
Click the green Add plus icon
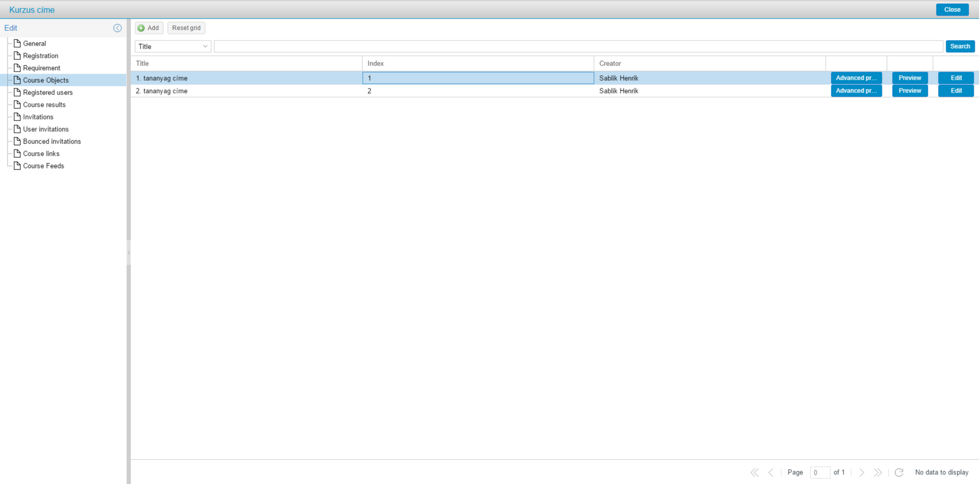[142, 28]
